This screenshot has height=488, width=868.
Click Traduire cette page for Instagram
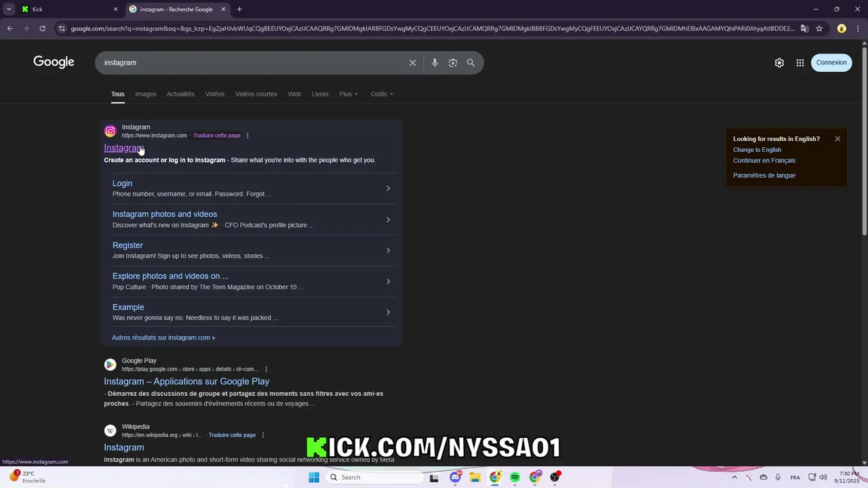tap(216, 136)
